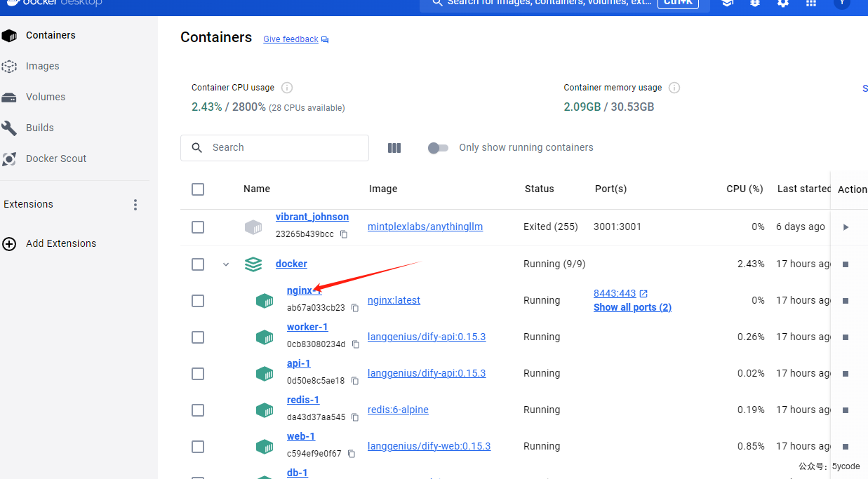This screenshot has height=479, width=868.
Task: Stop the nginx-1 container
Action: tap(846, 301)
